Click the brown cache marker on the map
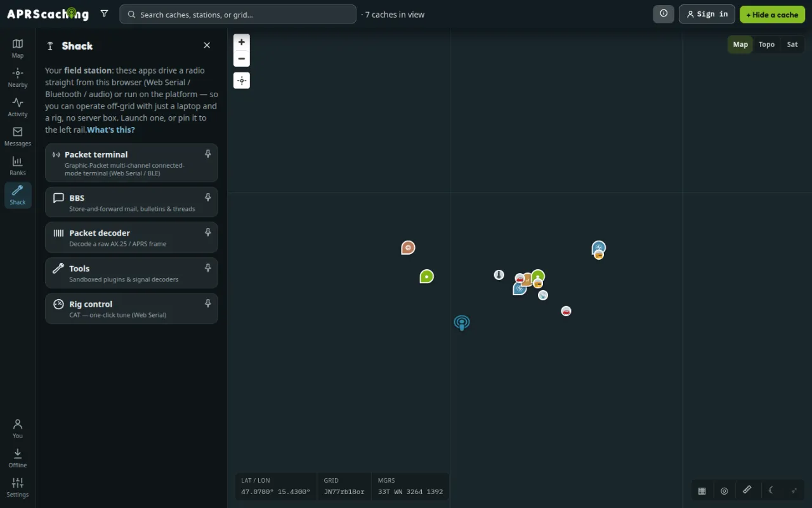Image resolution: width=812 pixels, height=508 pixels. (x=408, y=248)
